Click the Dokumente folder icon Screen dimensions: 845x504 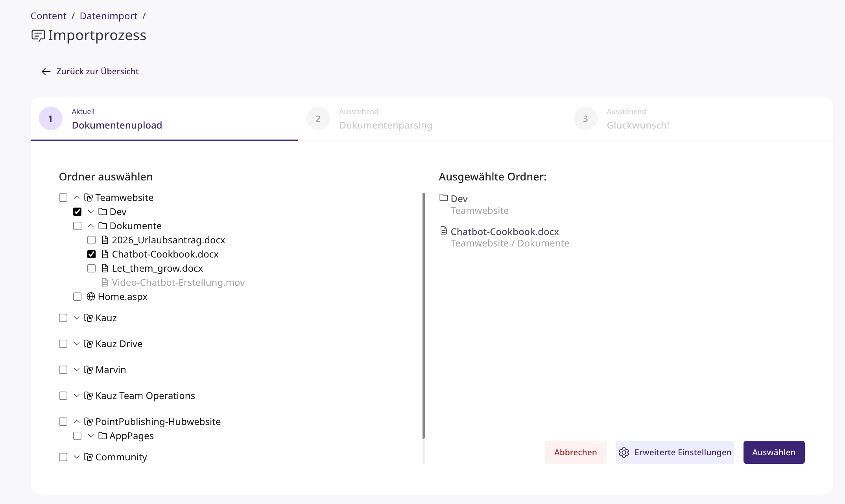tap(103, 226)
